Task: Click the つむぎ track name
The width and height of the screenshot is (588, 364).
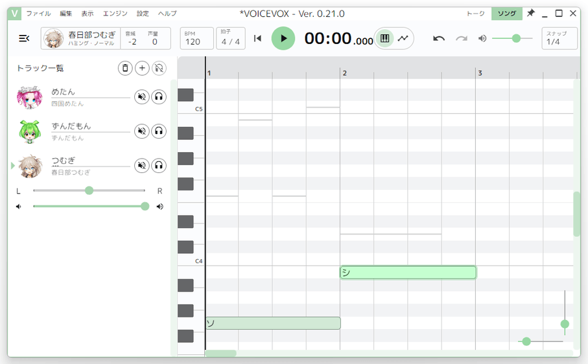Action: (63, 161)
